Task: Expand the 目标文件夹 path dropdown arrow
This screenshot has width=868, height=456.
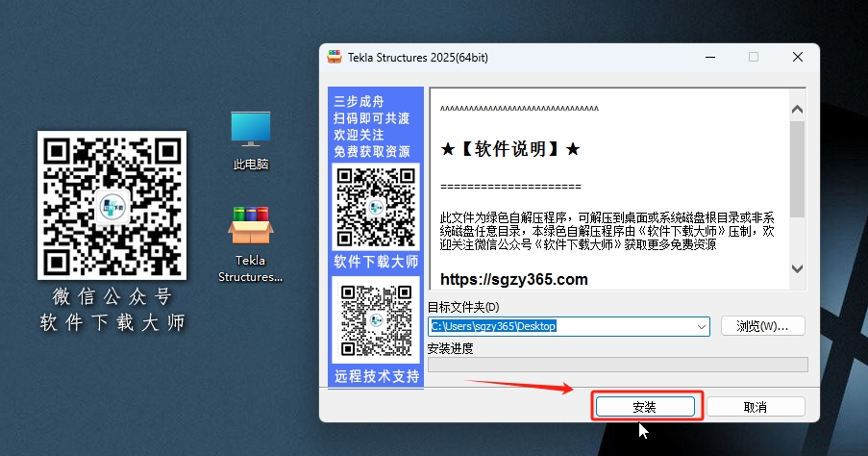Action: click(702, 326)
